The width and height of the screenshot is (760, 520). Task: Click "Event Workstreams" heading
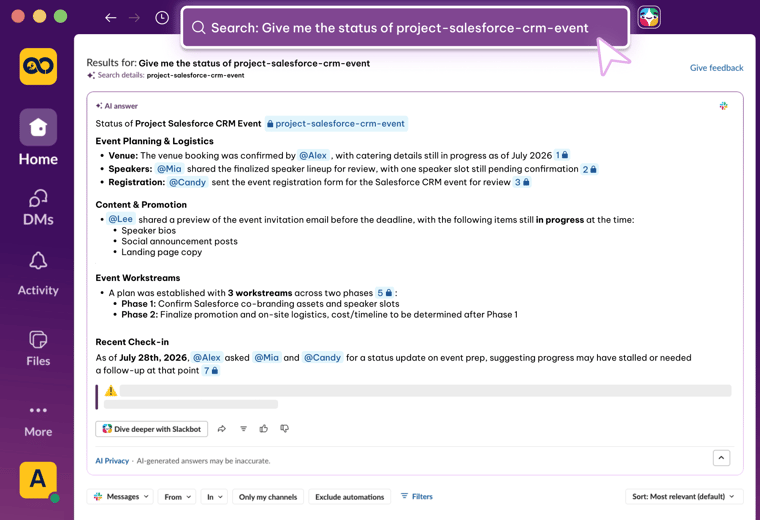138,278
